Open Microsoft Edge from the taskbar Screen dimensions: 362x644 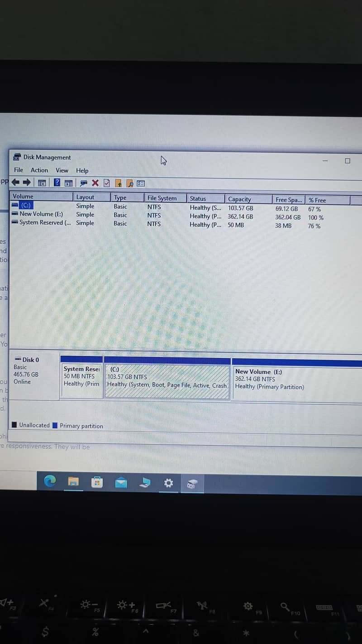point(50,481)
